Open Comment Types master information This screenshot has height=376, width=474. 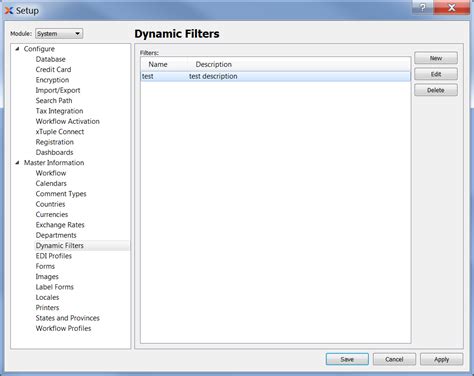click(61, 194)
